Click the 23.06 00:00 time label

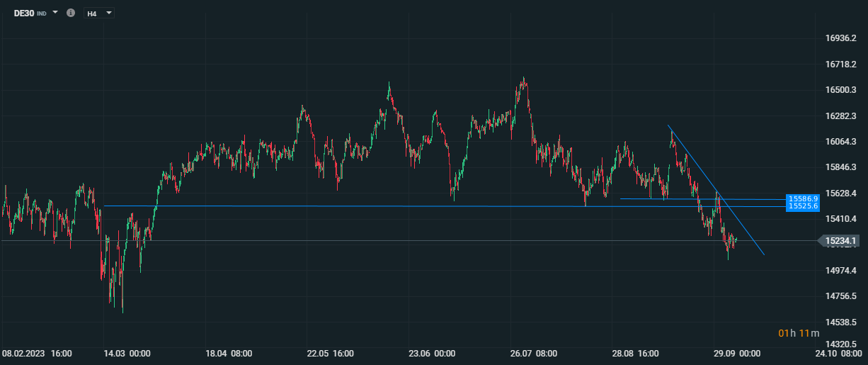point(432,353)
